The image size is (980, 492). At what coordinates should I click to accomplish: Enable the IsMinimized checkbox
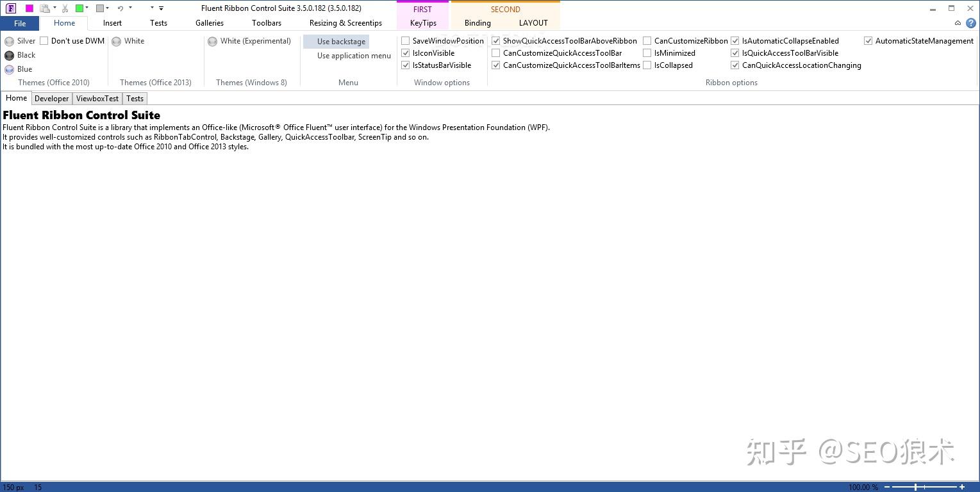coord(647,53)
